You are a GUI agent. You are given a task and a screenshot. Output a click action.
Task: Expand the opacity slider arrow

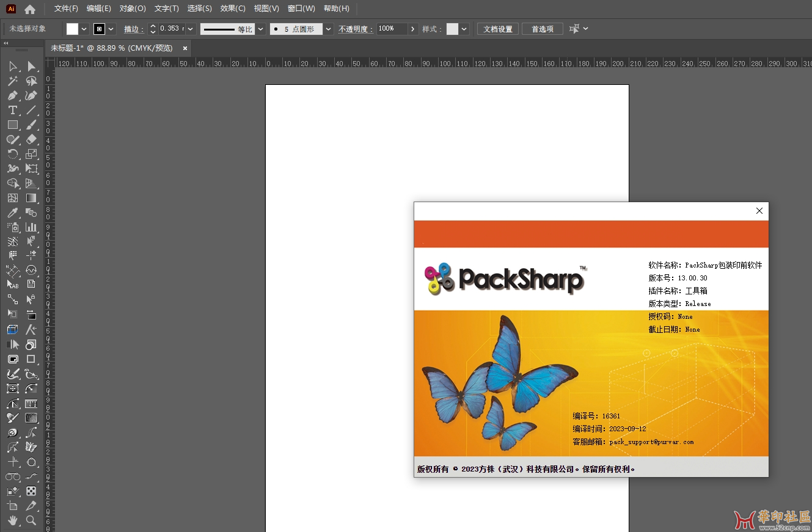(x=413, y=29)
